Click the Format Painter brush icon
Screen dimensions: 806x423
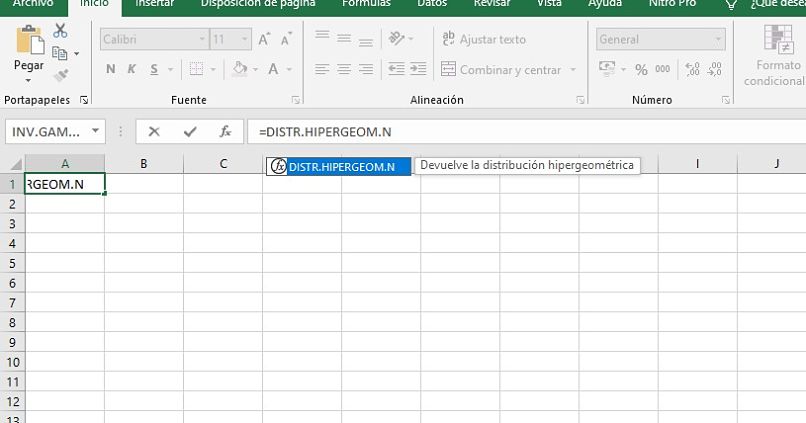60,75
